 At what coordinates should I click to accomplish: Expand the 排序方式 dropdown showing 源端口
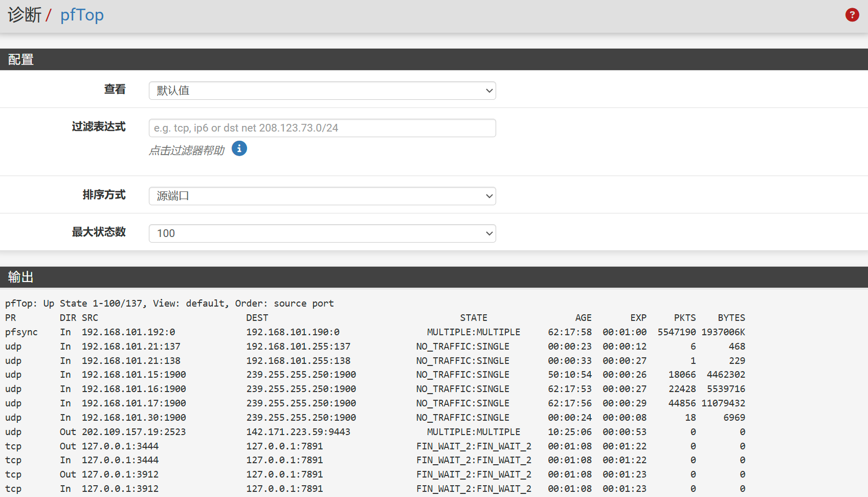tap(322, 196)
